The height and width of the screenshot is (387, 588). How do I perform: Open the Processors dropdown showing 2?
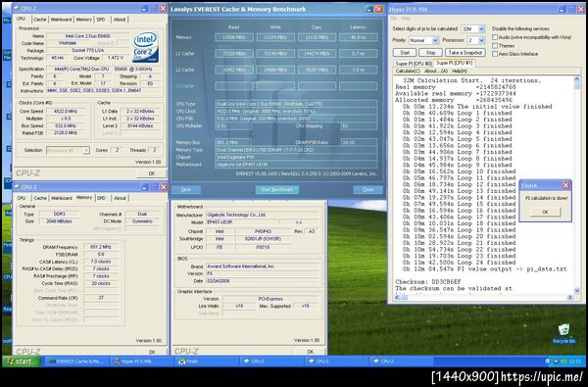[476, 40]
